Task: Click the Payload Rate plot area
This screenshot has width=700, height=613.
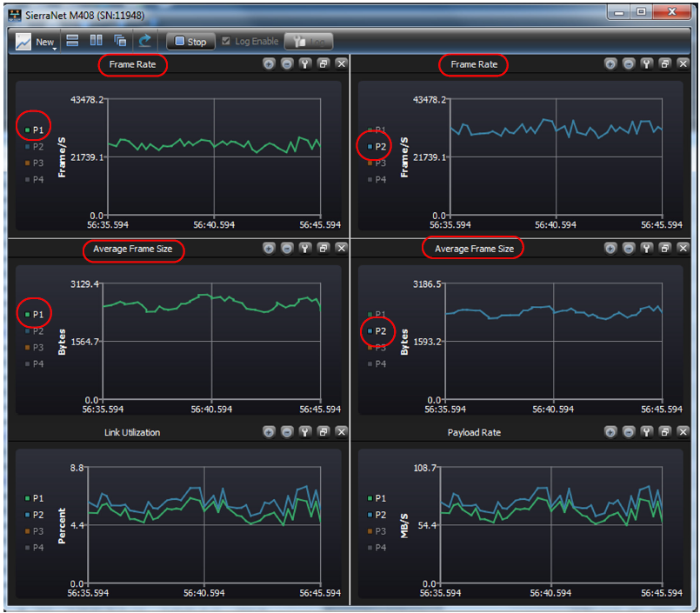Action: click(x=551, y=525)
